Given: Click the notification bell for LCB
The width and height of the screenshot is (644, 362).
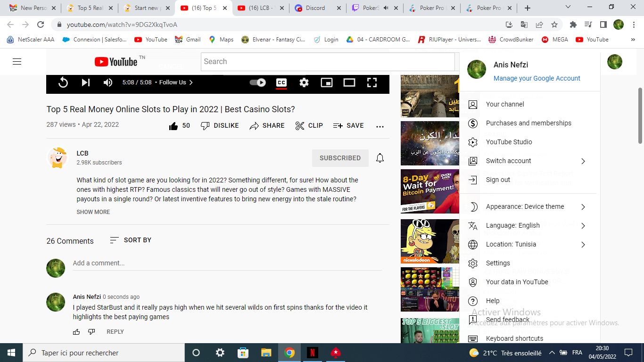Looking at the screenshot, I should (x=380, y=158).
